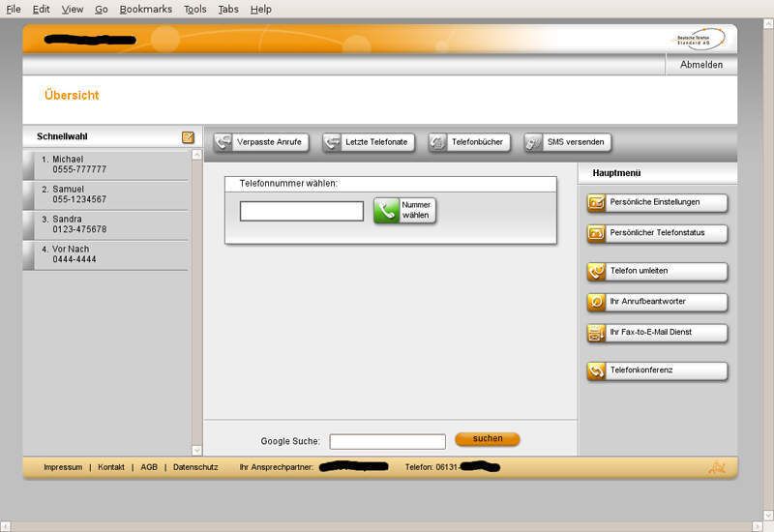Click the company logo at top right
Image resolution: width=774 pixels, height=532 pixels.
(700, 39)
